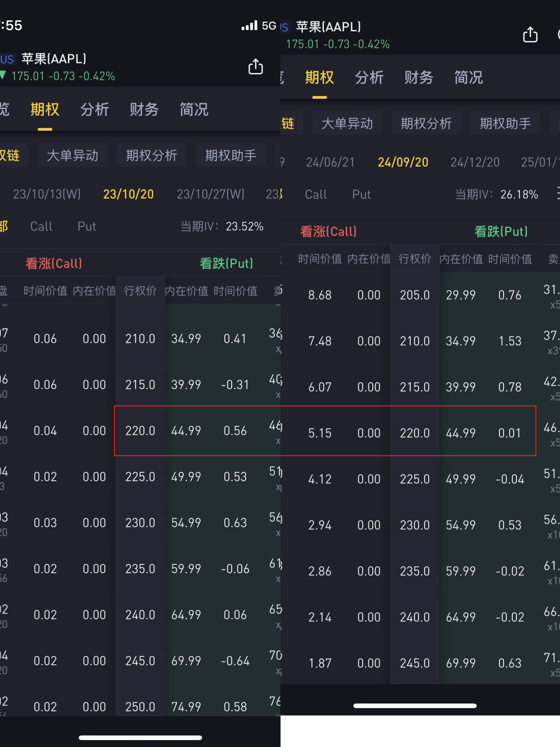The width and height of the screenshot is (560, 747).
Task: Tap 看跌(Put) header in left screenshot
Action: 226,263
